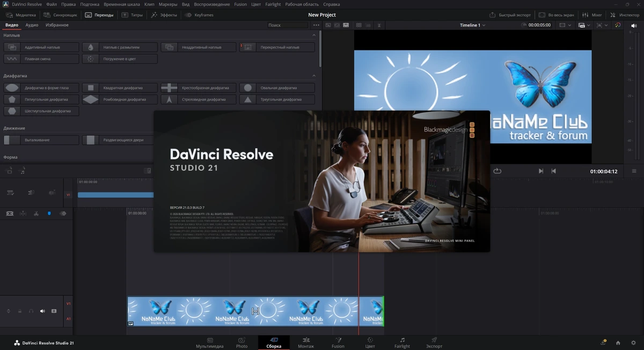The height and width of the screenshot is (350, 644).
Task: Select the split clip scissors tool
Action: coord(36,214)
